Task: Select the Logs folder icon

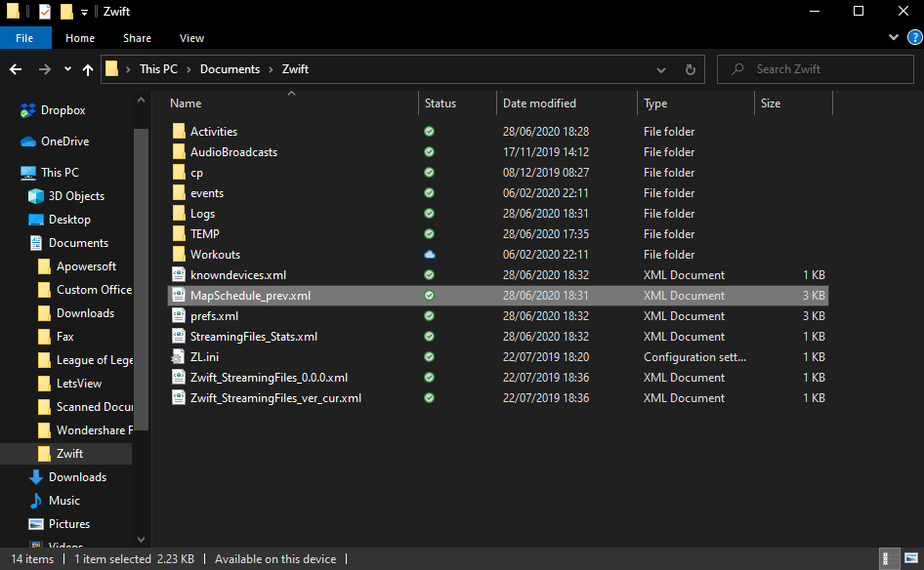Action: pyautogui.click(x=179, y=214)
